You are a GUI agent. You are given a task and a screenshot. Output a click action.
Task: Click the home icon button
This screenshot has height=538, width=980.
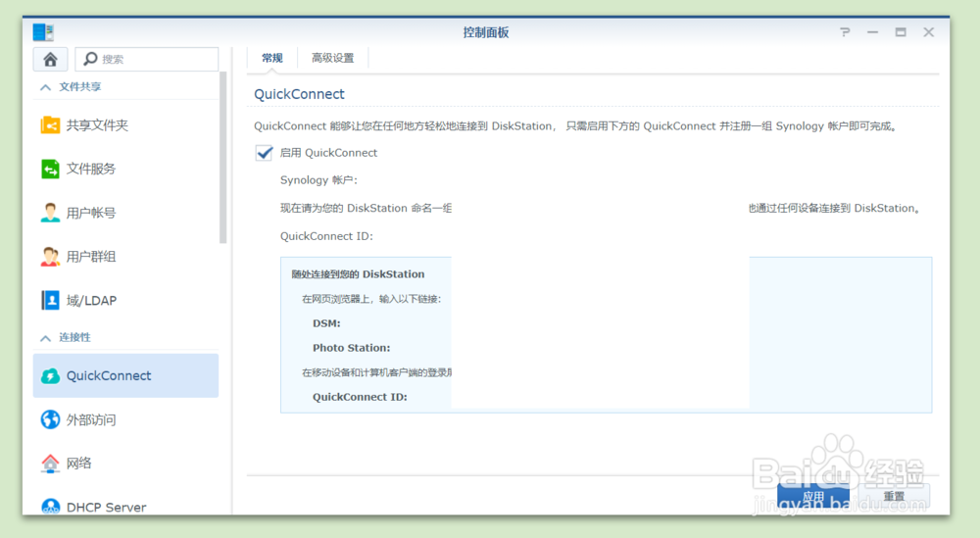pos(50,59)
